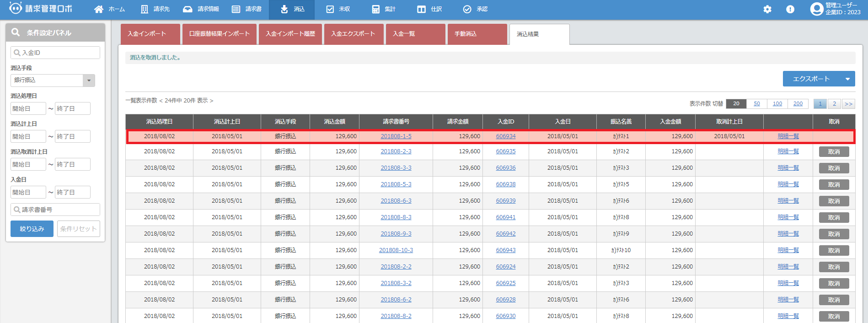This screenshot has height=323, width=868.
Task: Go to Home in the top navigation
Action: click(109, 9)
